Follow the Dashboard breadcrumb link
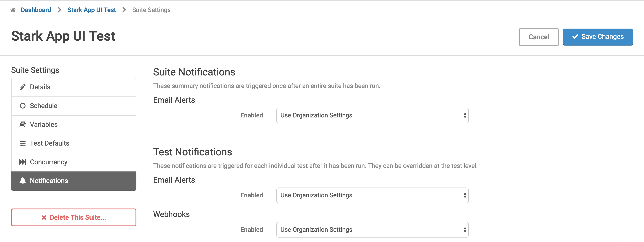The image size is (644, 242). tap(36, 10)
